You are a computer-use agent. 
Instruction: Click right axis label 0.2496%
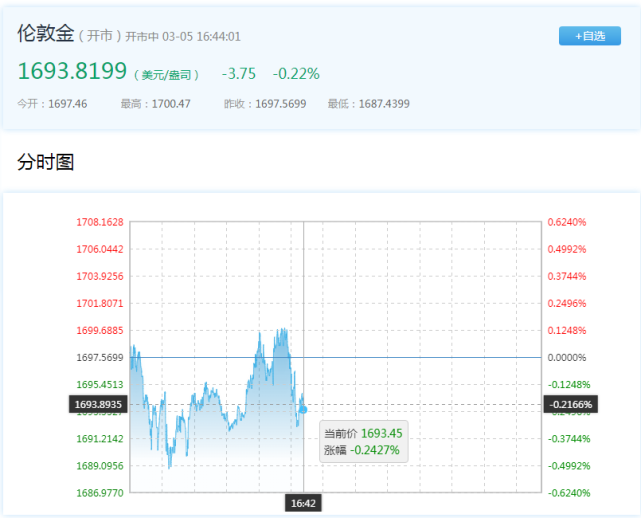[x=567, y=303]
